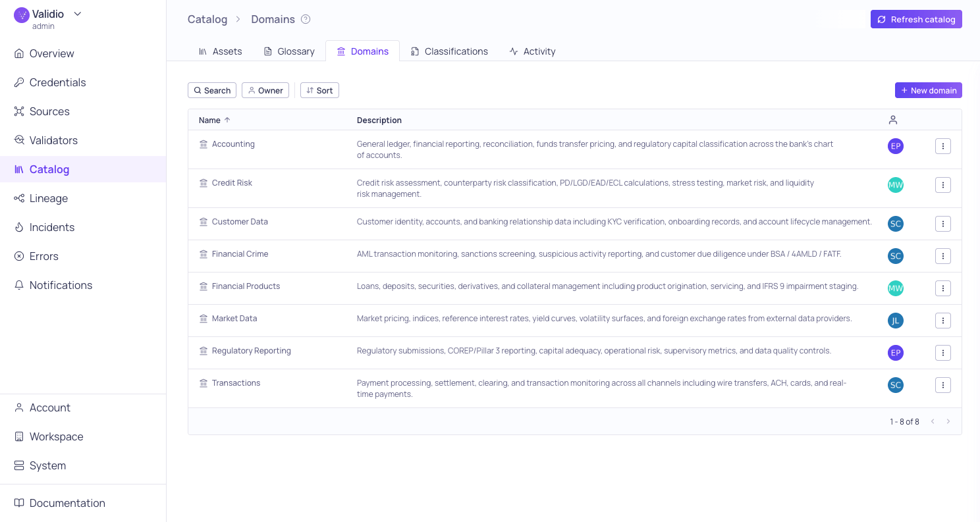
Task: Open Lineage in the sidebar
Action: 83,198
